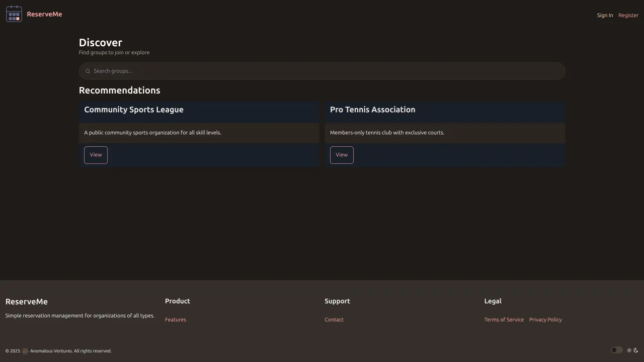
Task: Open the Privacy Policy link
Action: click(545, 320)
